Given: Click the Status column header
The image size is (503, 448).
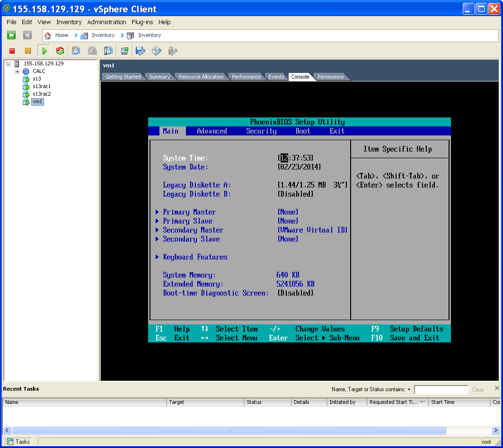Looking at the screenshot, I should click(268, 402).
